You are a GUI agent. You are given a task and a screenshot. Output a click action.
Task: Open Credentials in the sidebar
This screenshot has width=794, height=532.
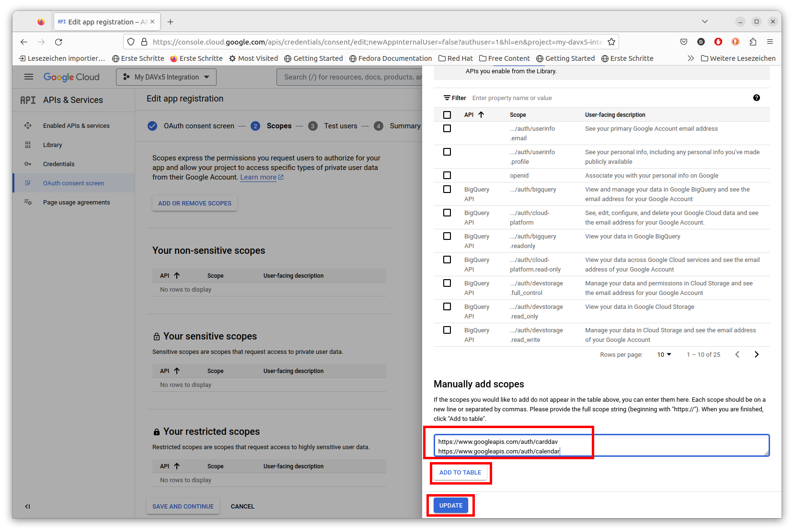[x=59, y=164]
